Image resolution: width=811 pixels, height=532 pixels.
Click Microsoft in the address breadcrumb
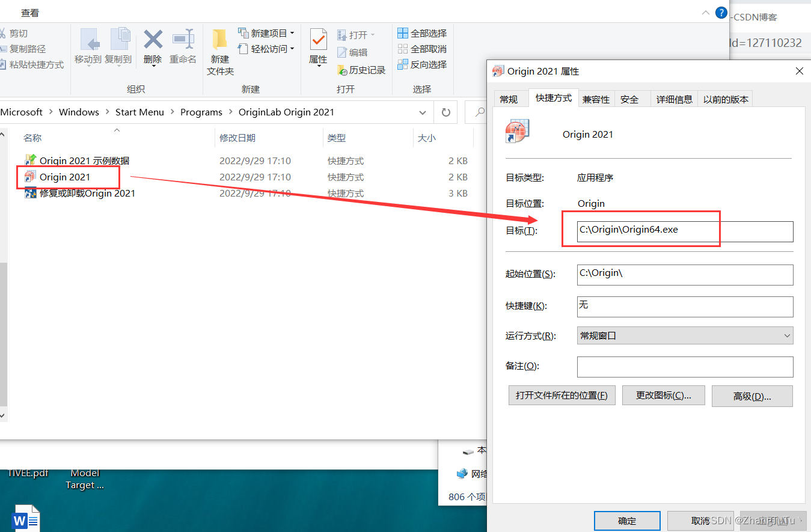click(x=22, y=112)
